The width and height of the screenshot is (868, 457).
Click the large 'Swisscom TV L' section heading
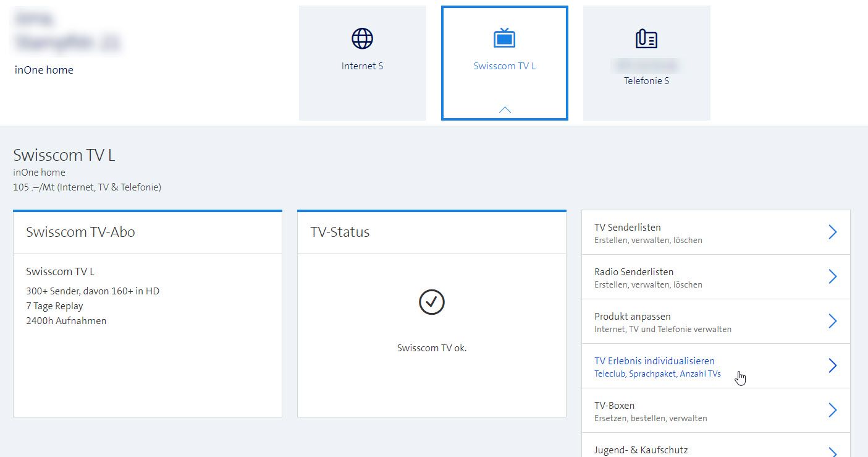pyautogui.click(x=64, y=155)
